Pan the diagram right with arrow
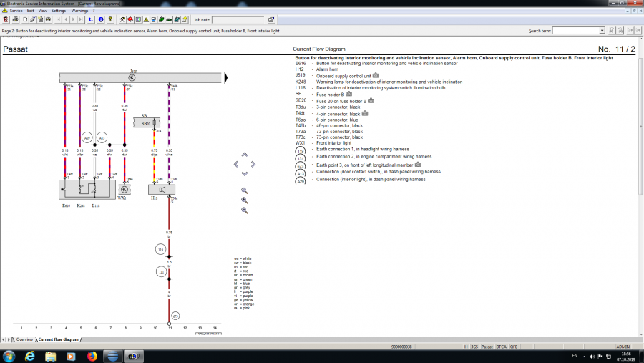 [x=253, y=164]
